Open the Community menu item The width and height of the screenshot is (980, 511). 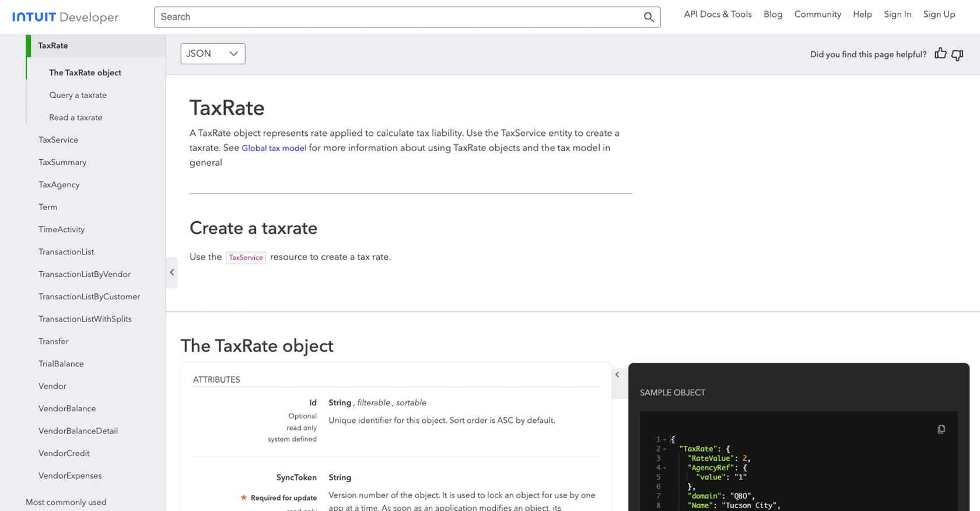coord(817,14)
